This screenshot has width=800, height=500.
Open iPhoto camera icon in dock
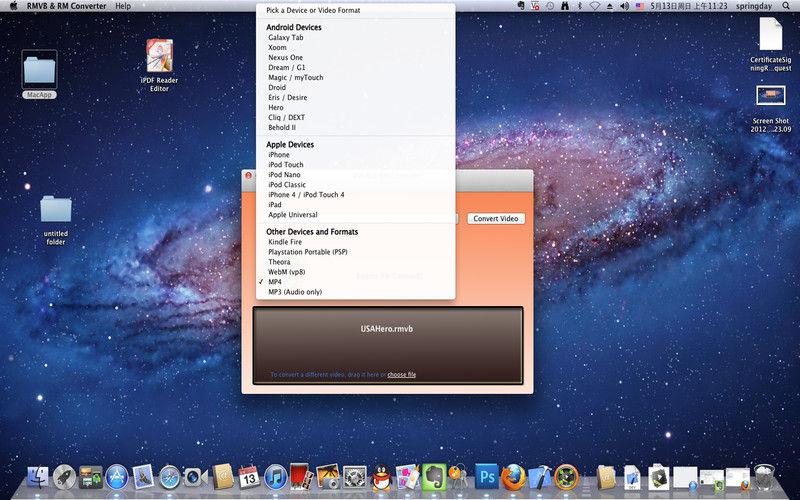pos(328,477)
